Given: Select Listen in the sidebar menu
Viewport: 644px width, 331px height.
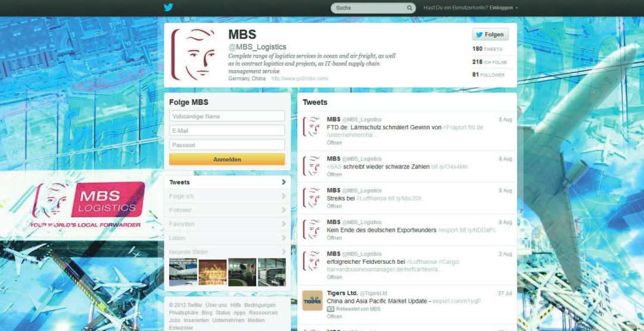Looking at the screenshot, I should pos(177,238).
